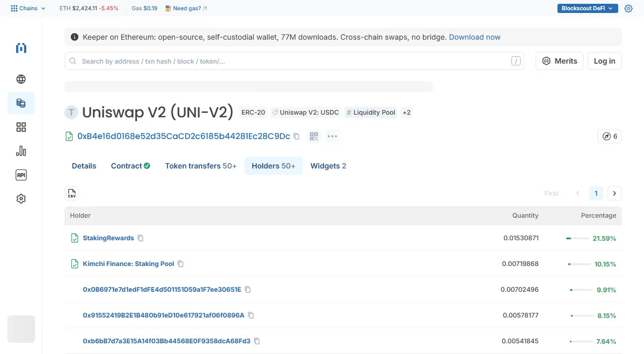644x354 pixels.
Task: Switch to the Details tab
Action: [84, 166]
